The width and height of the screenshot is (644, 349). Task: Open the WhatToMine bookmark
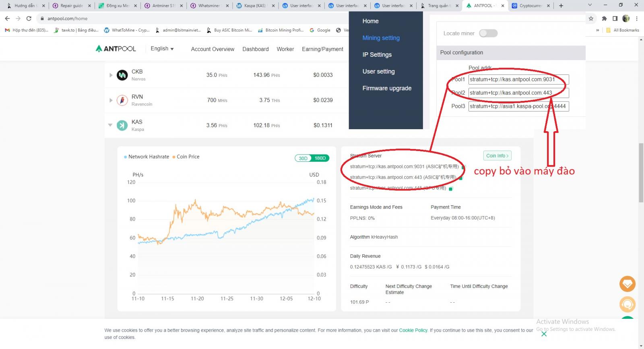point(127,30)
